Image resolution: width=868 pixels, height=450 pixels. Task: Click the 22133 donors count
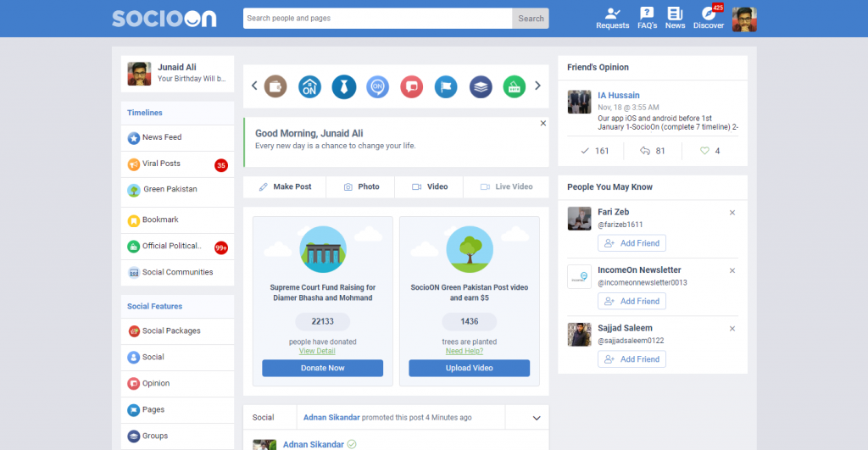coord(323,321)
